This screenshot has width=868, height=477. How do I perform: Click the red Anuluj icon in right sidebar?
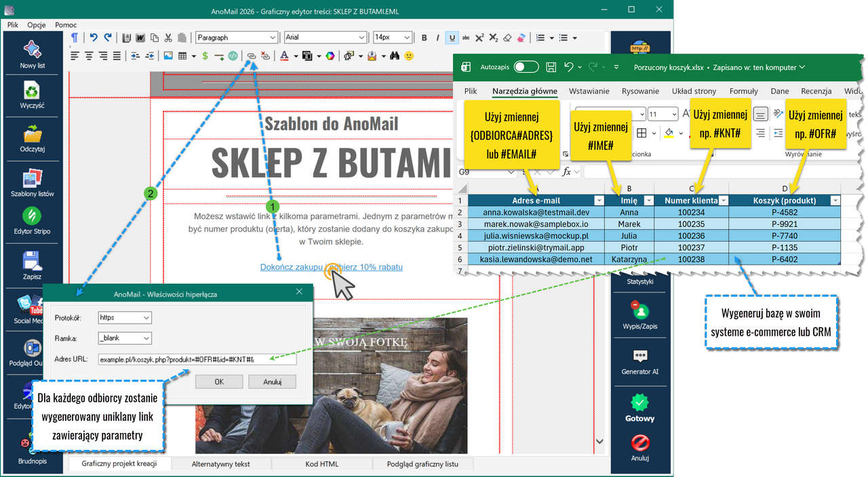(x=640, y=443)
